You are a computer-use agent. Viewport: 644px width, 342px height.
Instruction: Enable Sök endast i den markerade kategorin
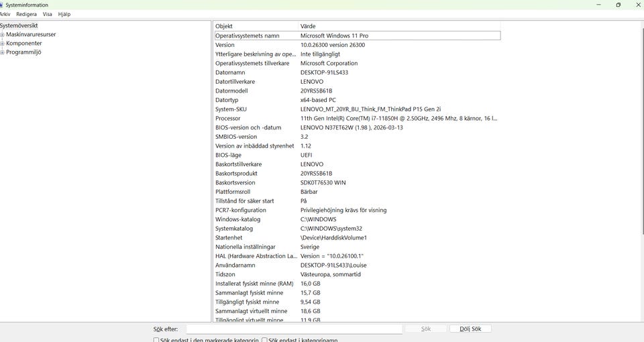pyautogui.click(x=156, y=340)
